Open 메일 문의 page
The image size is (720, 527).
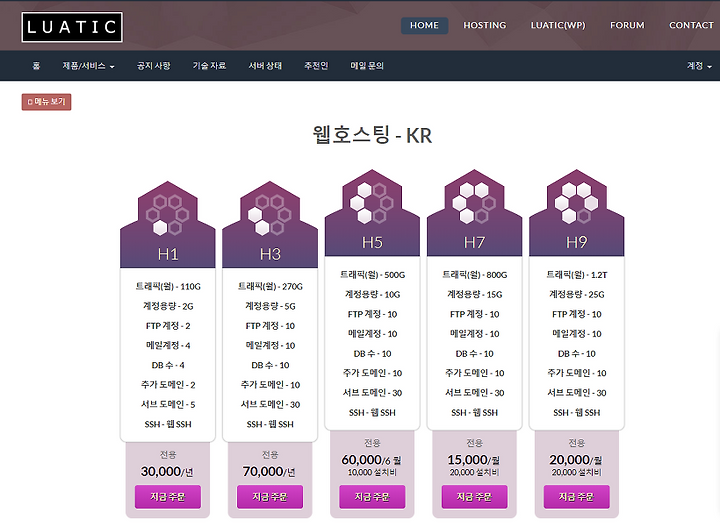tap(367, 66)
